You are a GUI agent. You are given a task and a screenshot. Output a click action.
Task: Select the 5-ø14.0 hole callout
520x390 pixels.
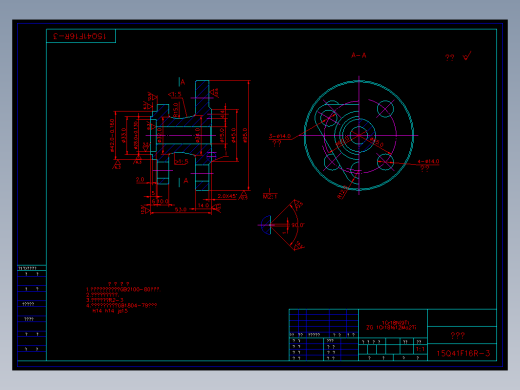pyautogui.click(x=280, y=136)
